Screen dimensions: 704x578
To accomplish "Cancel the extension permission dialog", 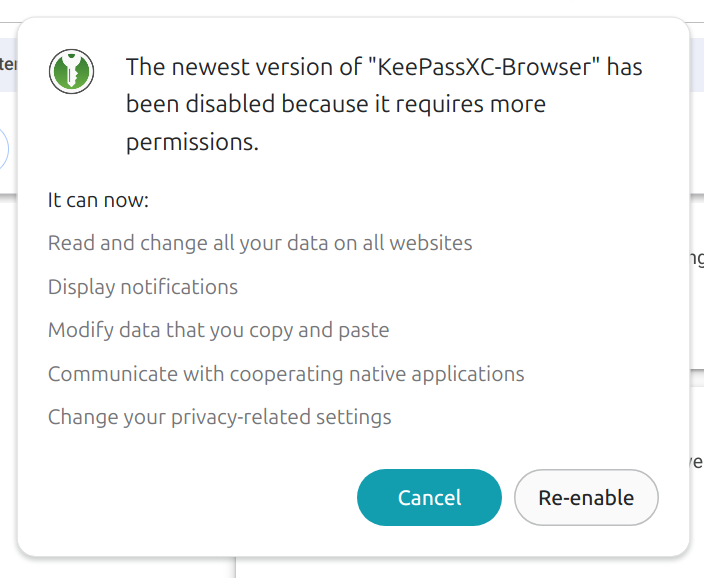I will pos(429,497).
